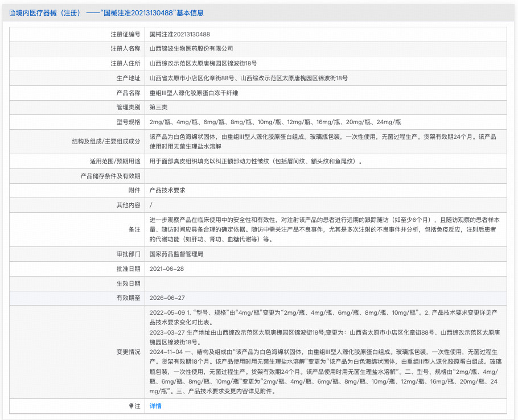Viewport: 518px width, 420px height.
Task: Click the 结构及组成/主要组成成分 label cell
Action: coord(106,141)
